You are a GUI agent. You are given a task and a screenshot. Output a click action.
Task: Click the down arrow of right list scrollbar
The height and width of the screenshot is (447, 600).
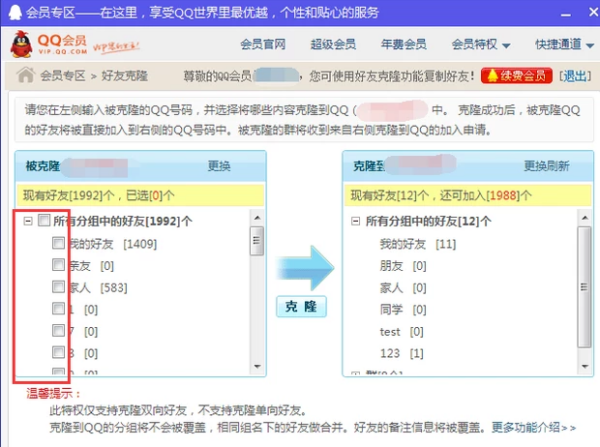pos(585,367)
